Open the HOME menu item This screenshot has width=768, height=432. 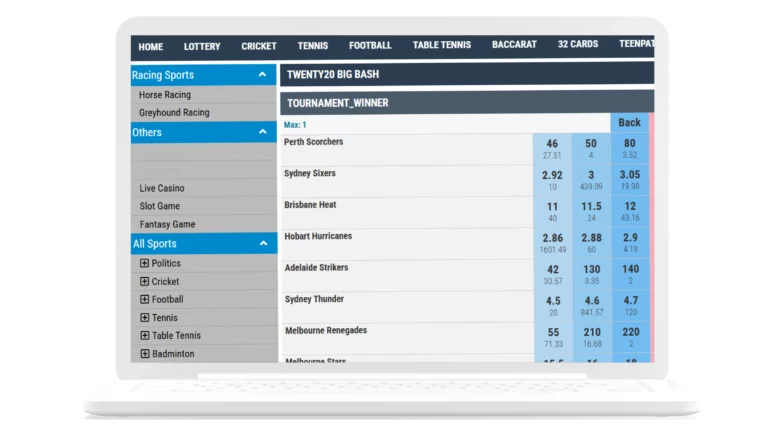click(150, 47)
